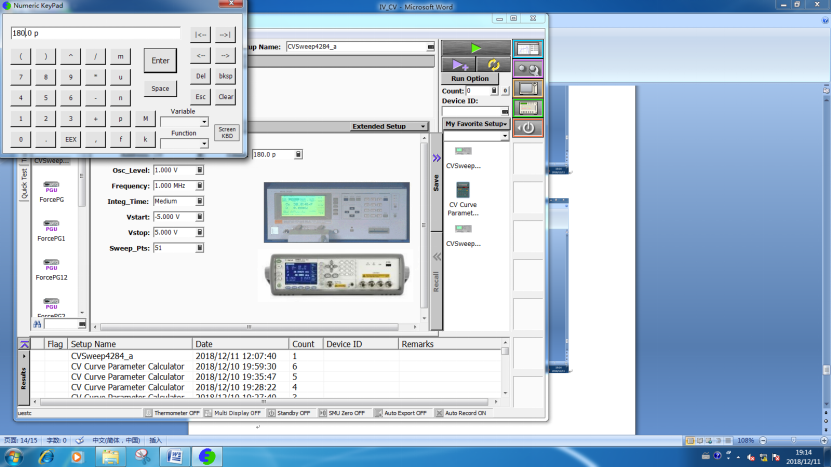
Task: Click the orange-bordered monitor display icon
Action: [528, 89]
